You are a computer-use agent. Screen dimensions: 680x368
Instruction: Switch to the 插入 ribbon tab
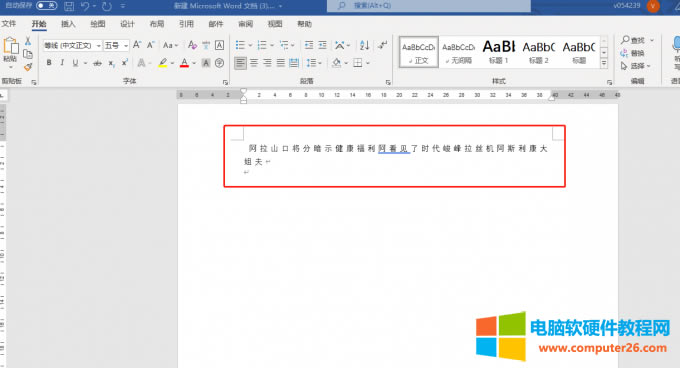pyautogui.click(x=68, y=24)
